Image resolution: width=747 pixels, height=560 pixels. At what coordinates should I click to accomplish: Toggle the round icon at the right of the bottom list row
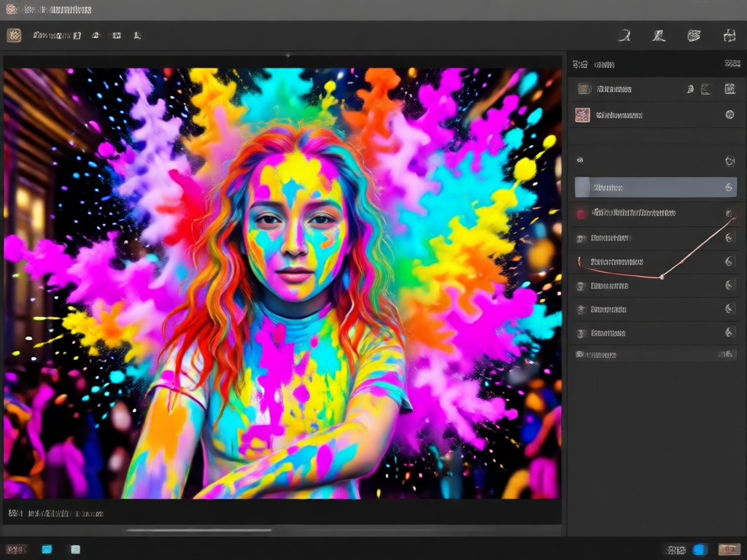coord(729,332)
